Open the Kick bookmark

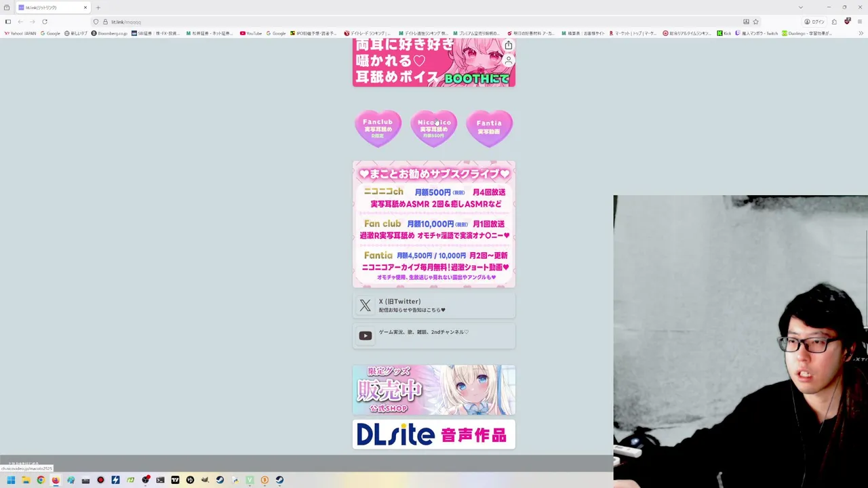724,33
